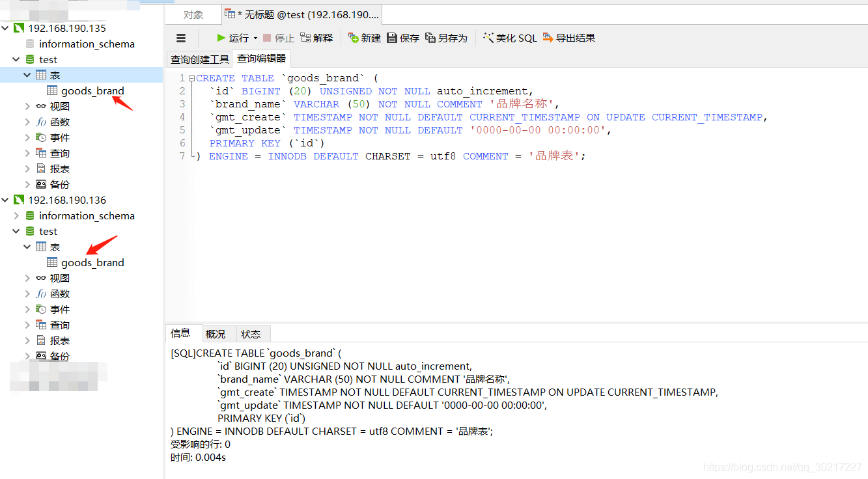Place cursor on the PRIMARY KEY line in editor
The height and width of the screenshot is (479, 868).
(267, 143)
